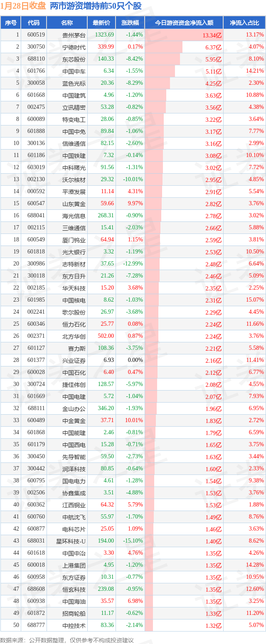Click the stock name 平潭发展

[74, 192]
